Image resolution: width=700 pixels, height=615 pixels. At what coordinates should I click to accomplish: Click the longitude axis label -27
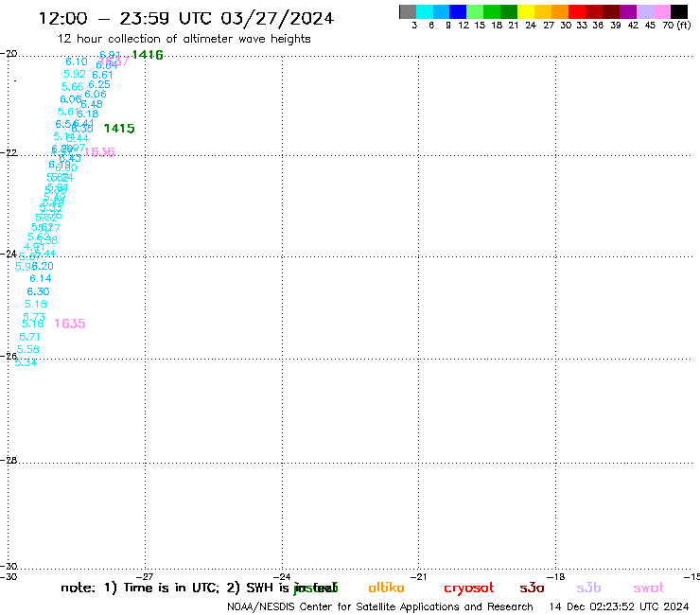(x=145, y=576)
